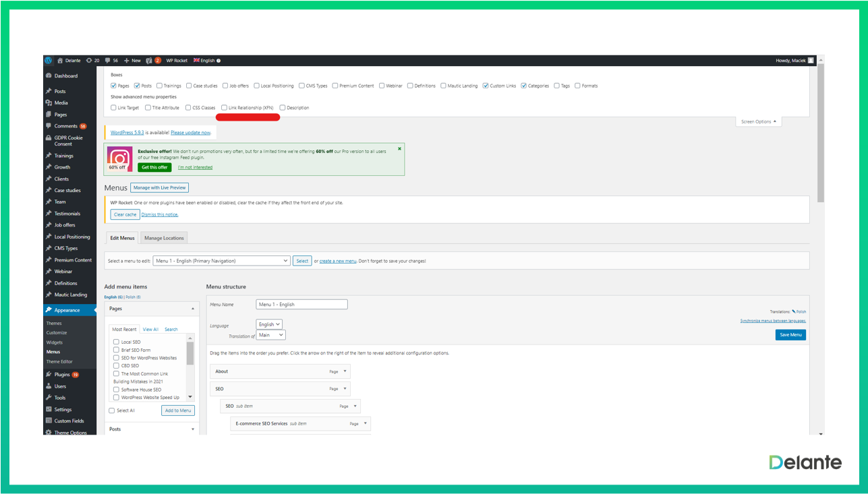This screenshot has height=494, width=868.
Task: Click the Dashboard gauge icon in sidebar
Action: pos(49,76)
